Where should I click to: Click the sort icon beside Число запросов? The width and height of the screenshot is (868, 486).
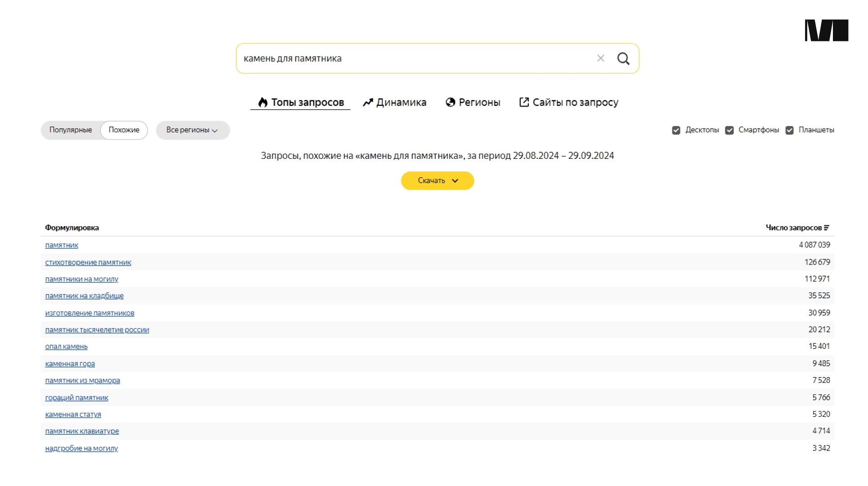(827, 228)
